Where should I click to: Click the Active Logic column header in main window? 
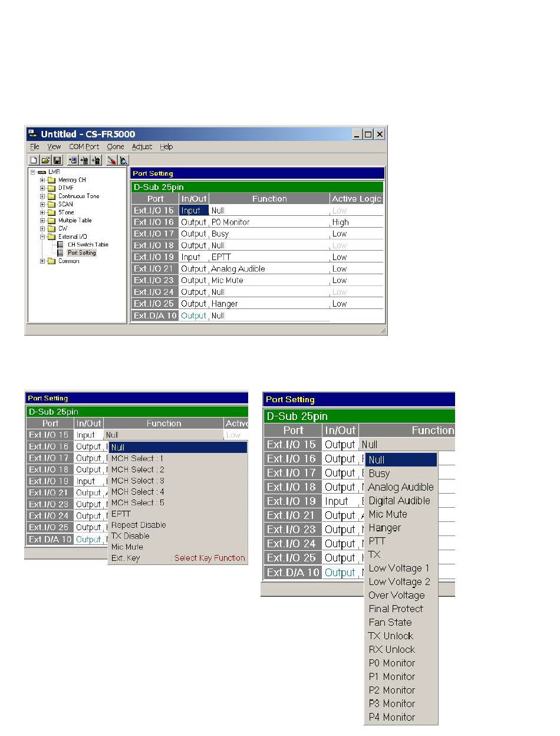click(357, 199)
